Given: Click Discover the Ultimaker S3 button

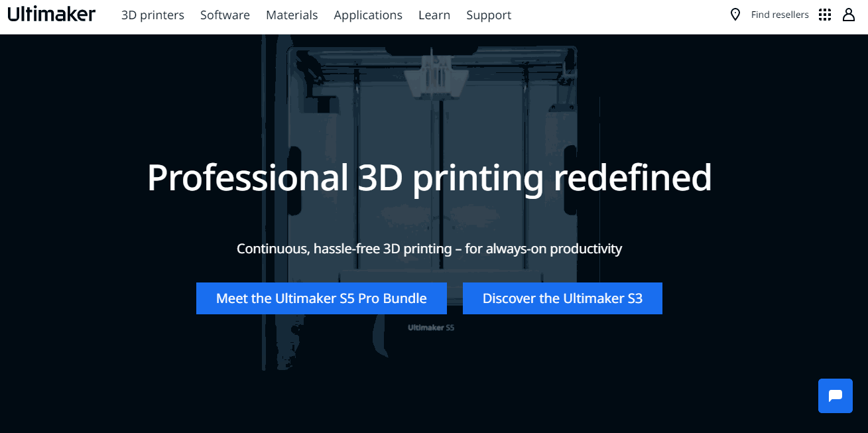Looking at the screenshot, I should (x=562, y=298).
